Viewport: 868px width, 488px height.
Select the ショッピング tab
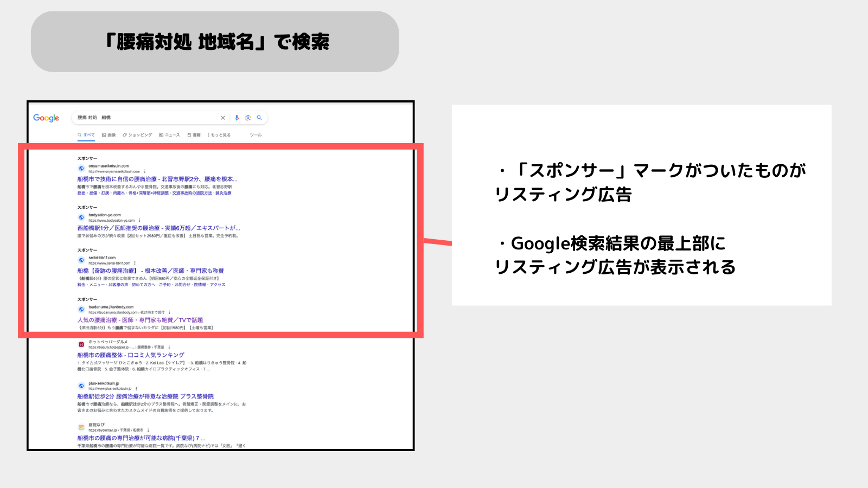[x=138, y=135]
